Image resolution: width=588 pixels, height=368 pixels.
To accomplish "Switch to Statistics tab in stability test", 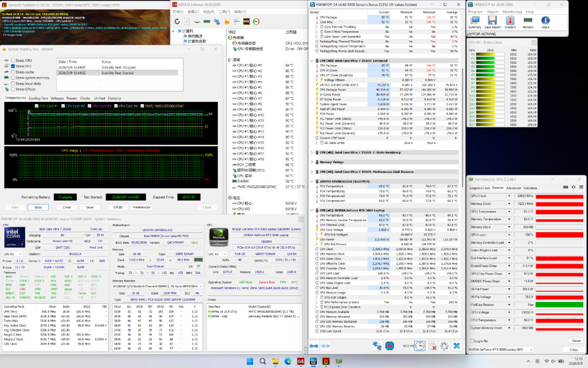I will 114,98.
